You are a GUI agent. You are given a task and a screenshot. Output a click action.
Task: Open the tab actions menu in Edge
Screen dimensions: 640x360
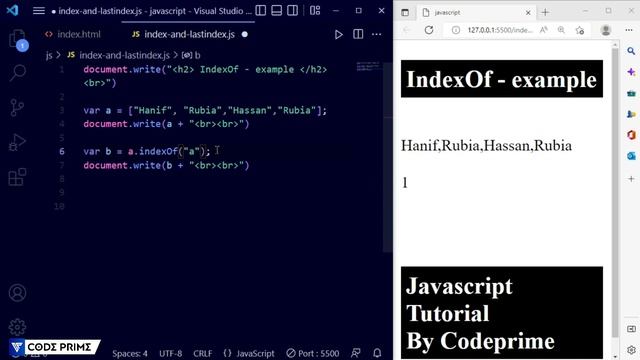click(405, 13)
